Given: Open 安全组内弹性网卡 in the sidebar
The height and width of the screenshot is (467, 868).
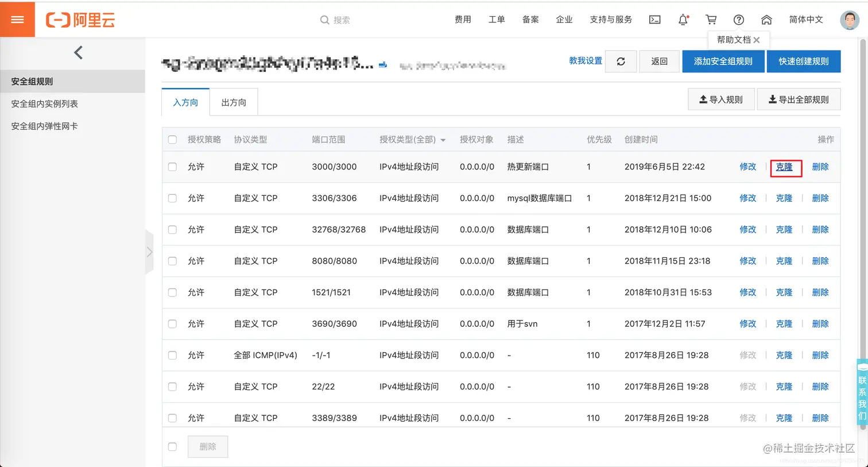Looking at the screenshot, I should pyautogui.click(x=45, y=126).
